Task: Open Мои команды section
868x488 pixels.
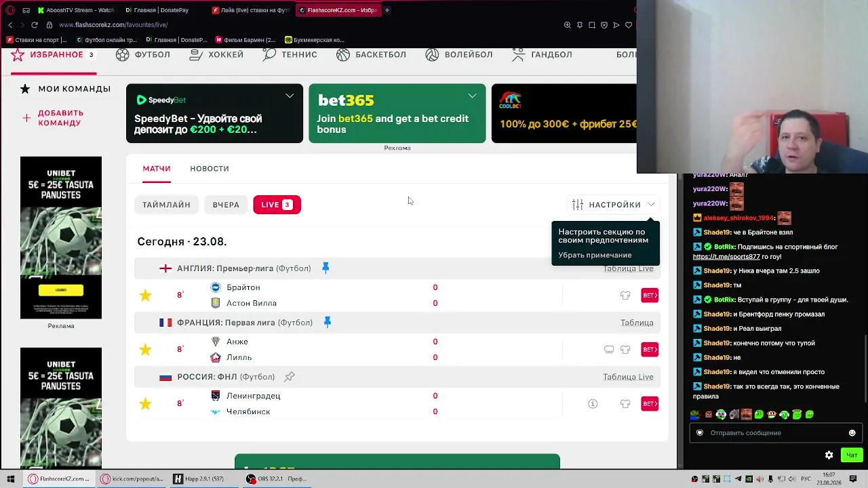Action: click(65, 89)
